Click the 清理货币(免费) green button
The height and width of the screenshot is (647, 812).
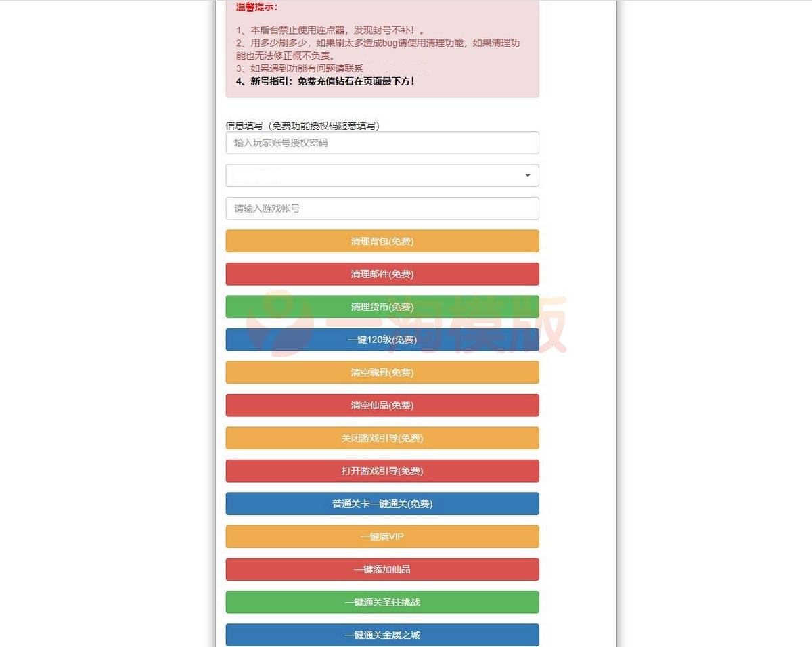(x=382, y=307)
